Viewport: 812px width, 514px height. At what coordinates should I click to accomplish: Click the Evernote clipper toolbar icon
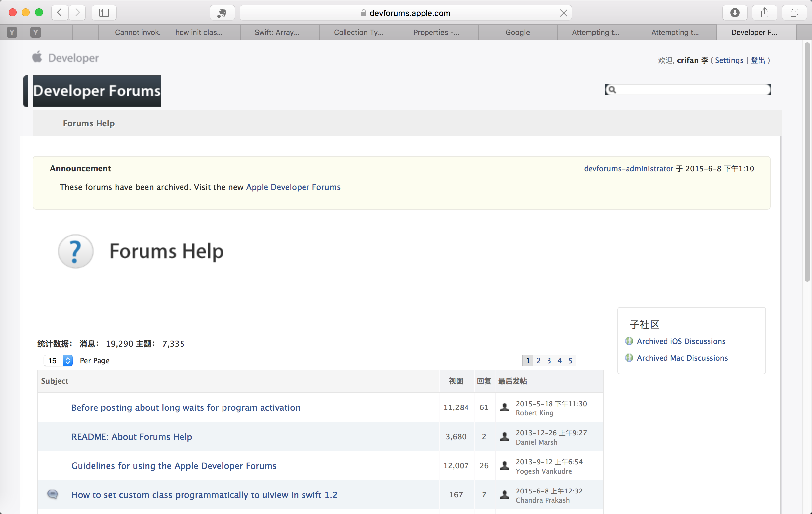point(222,13)
